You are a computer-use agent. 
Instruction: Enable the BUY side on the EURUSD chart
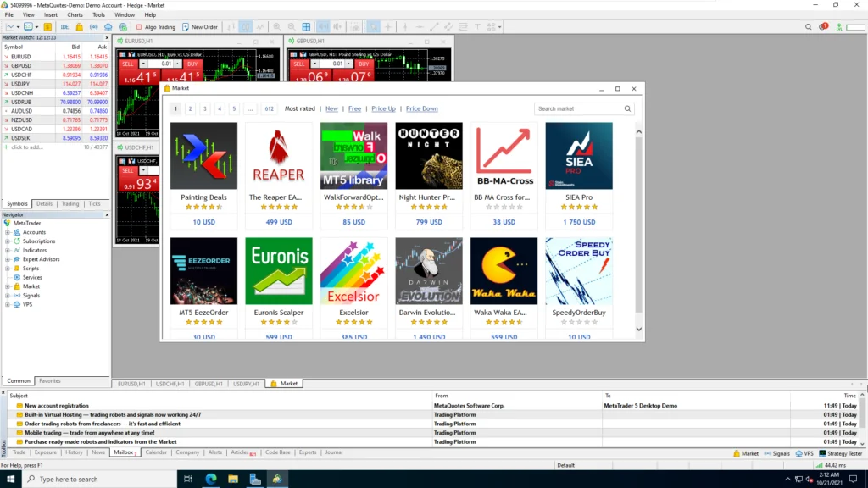tap(192, 64)
